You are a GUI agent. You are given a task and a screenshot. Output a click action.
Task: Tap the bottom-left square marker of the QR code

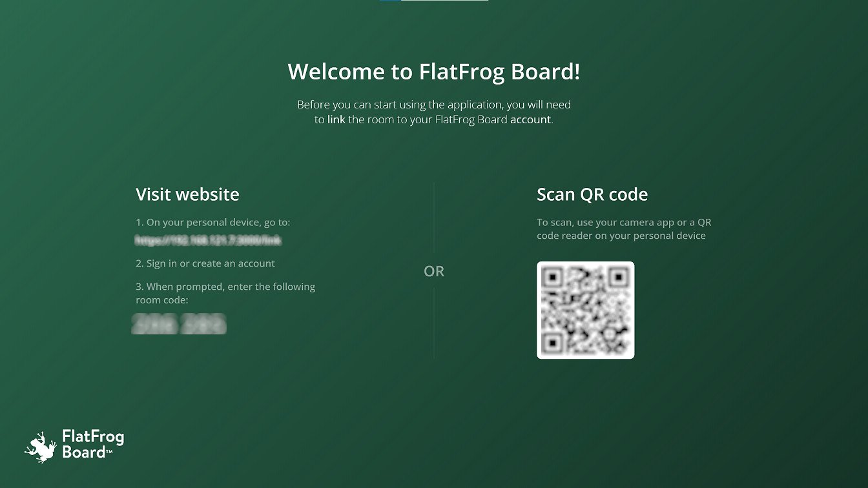coord(552,343)
